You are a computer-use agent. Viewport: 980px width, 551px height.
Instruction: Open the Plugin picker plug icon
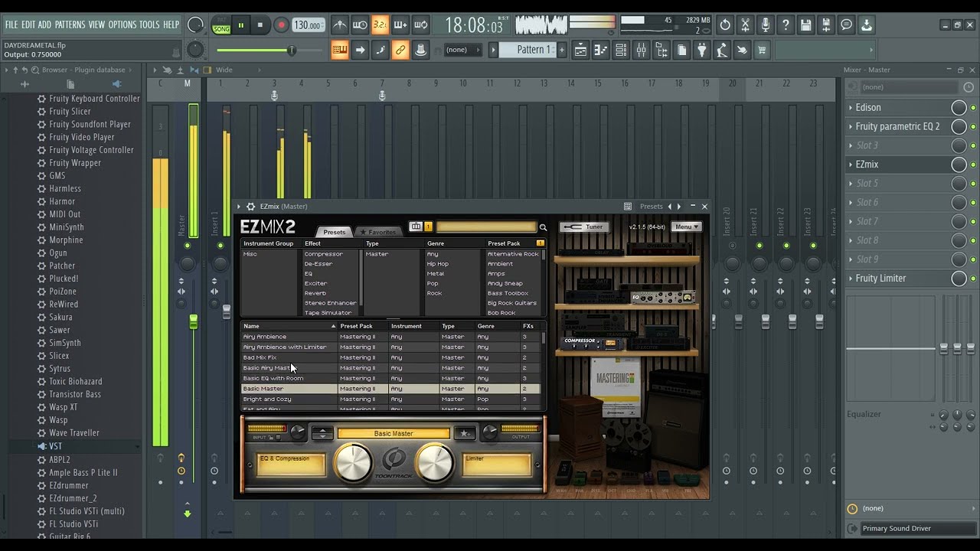pos(702,51)
